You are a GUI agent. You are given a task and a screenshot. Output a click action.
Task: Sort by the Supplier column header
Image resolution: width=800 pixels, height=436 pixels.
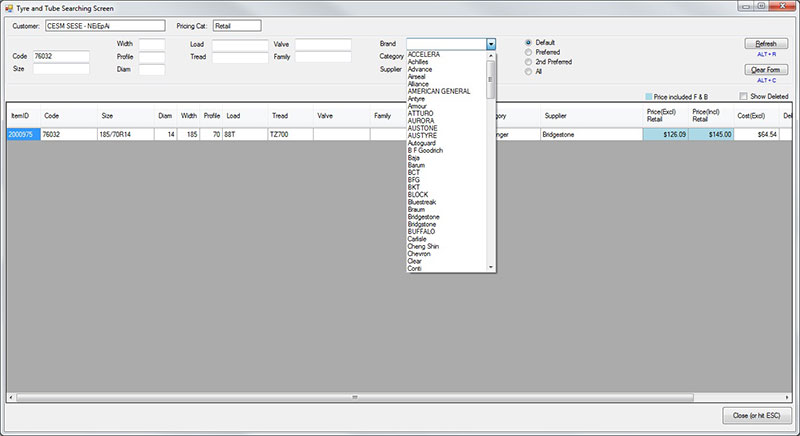(x=558, y=116)
